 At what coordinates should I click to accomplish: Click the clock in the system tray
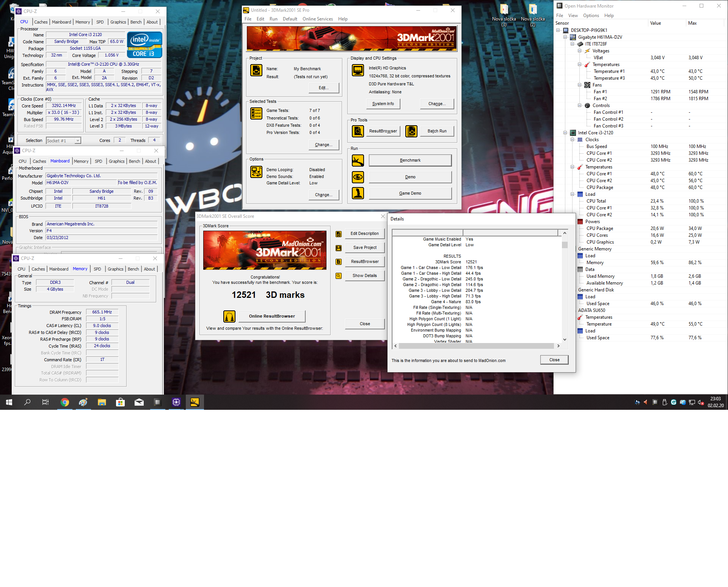point(715,402)
